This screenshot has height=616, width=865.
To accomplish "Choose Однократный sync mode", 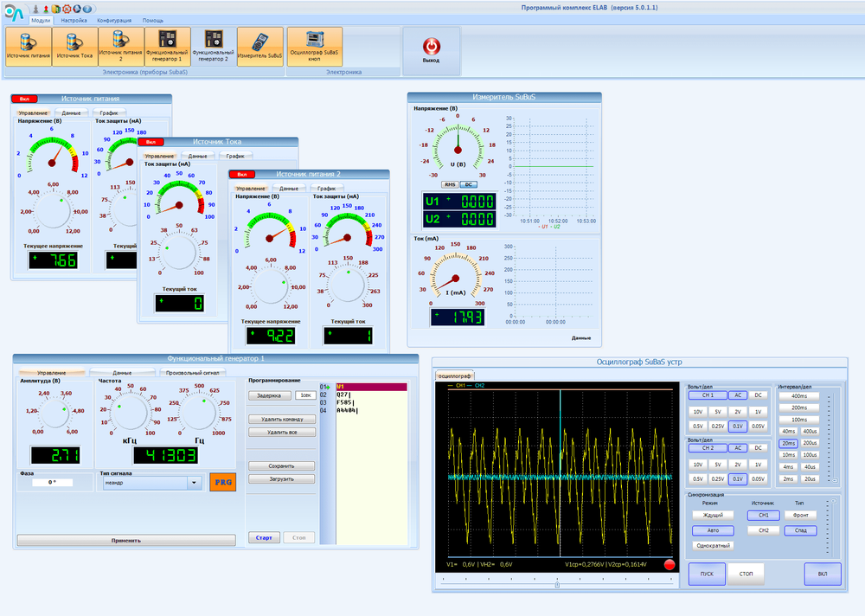I will coord(712,546).
